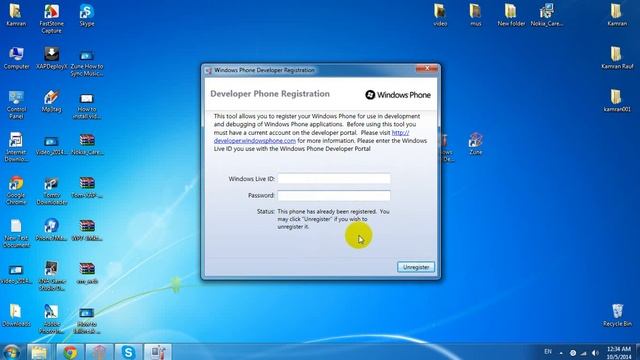Click the EN language indicator
640x360 pixels.
coord(548,351)
